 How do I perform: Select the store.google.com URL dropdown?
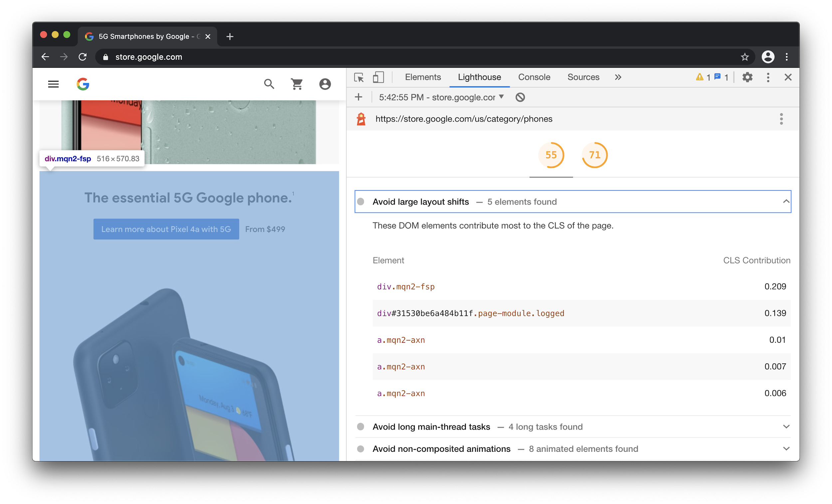502,97
